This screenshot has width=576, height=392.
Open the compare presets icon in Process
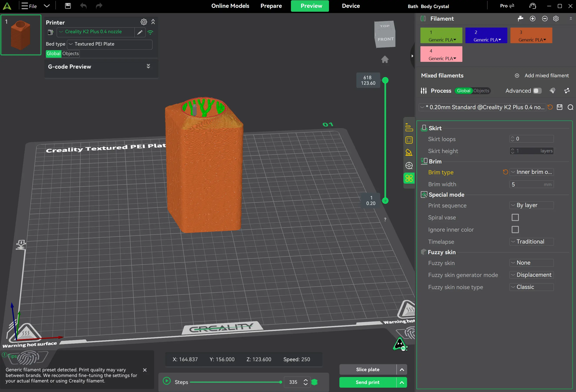click(567, 91)
